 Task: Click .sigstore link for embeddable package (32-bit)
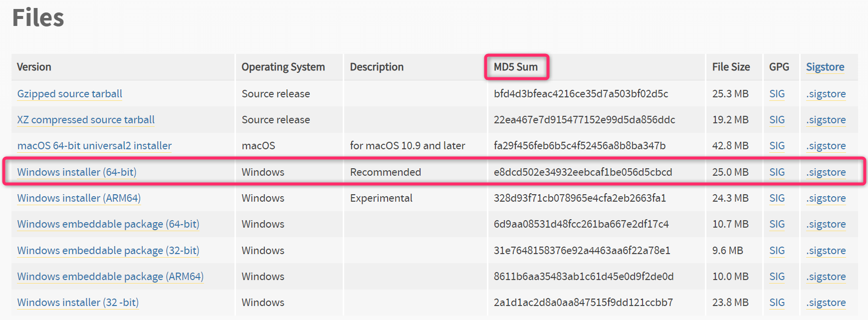826,251
